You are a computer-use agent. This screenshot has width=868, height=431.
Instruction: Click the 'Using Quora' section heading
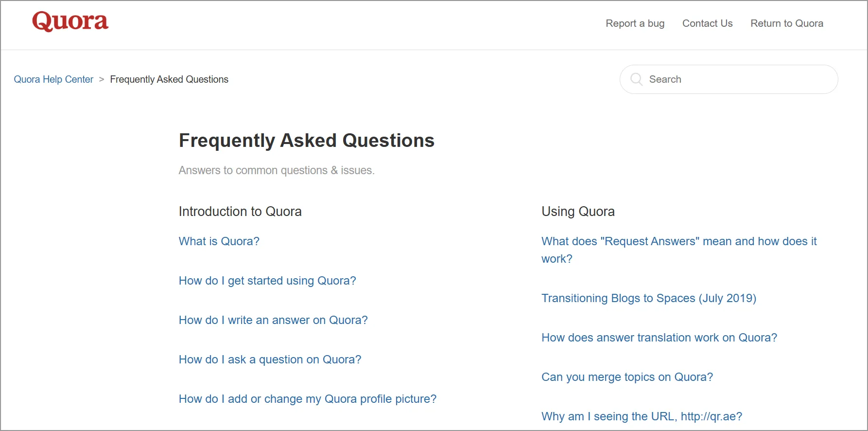(x=578, y=212)
